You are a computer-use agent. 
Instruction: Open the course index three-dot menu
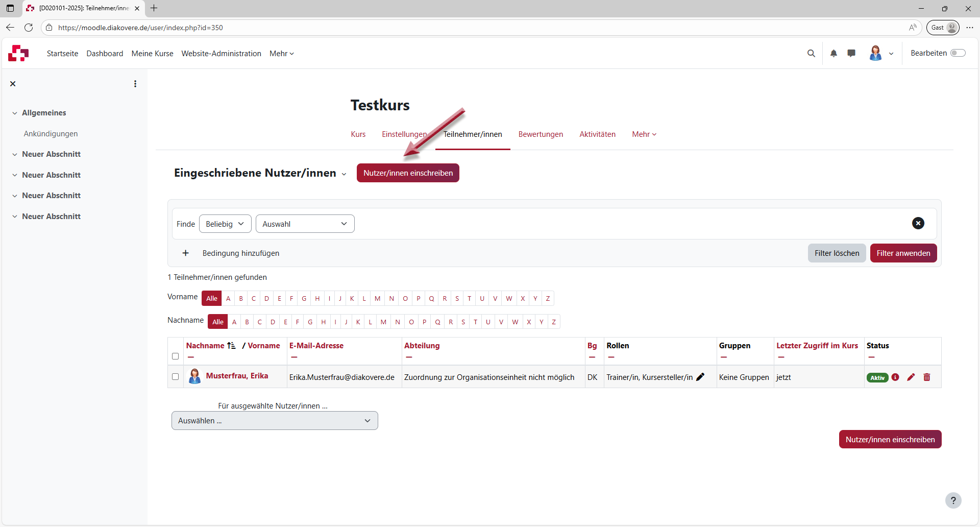tap(135, 84)
